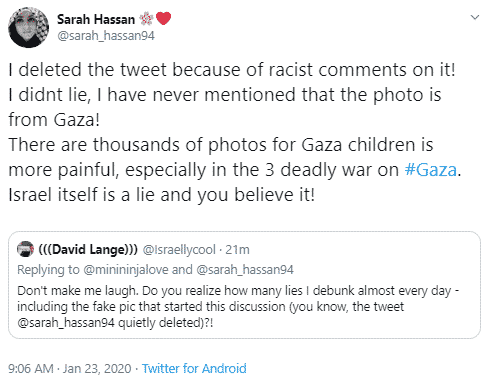
Task: Click the 'Replying to' label in quoted tweet
Action: coord(48,270)
